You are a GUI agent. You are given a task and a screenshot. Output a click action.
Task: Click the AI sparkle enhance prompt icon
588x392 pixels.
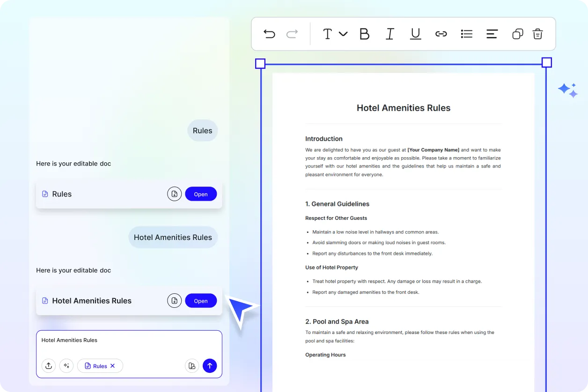[66, 366]
